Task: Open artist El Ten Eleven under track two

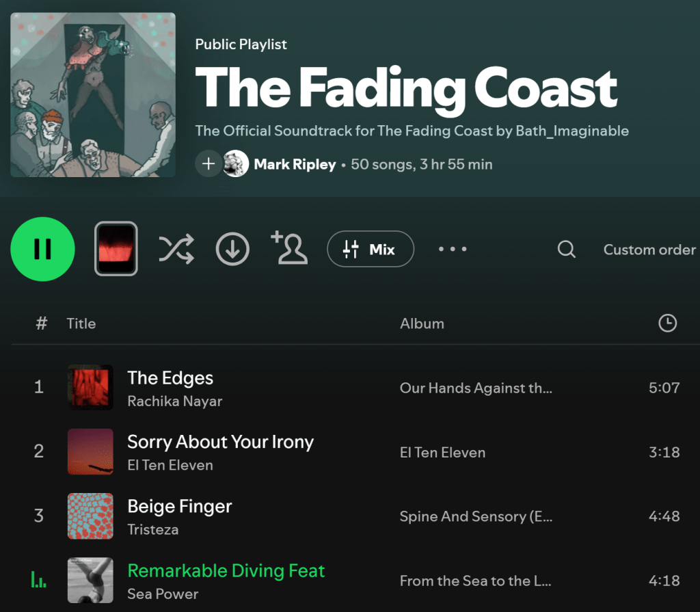Action: pyautogui.click(x=170, y=465)
